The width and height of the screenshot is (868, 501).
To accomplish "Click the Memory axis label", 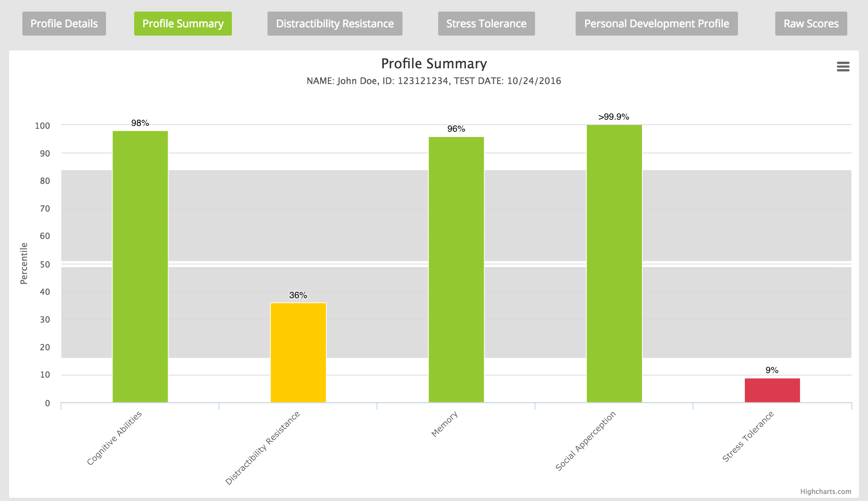I will [445, 424].
